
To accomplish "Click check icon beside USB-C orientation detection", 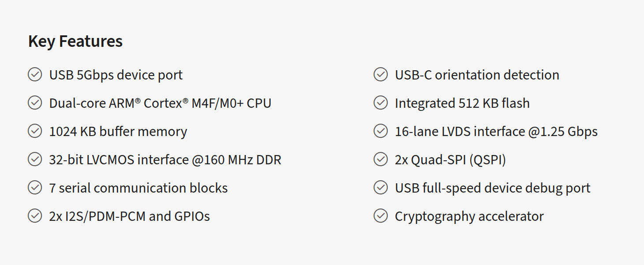I will pyautogui.click(x=381, y=75).
